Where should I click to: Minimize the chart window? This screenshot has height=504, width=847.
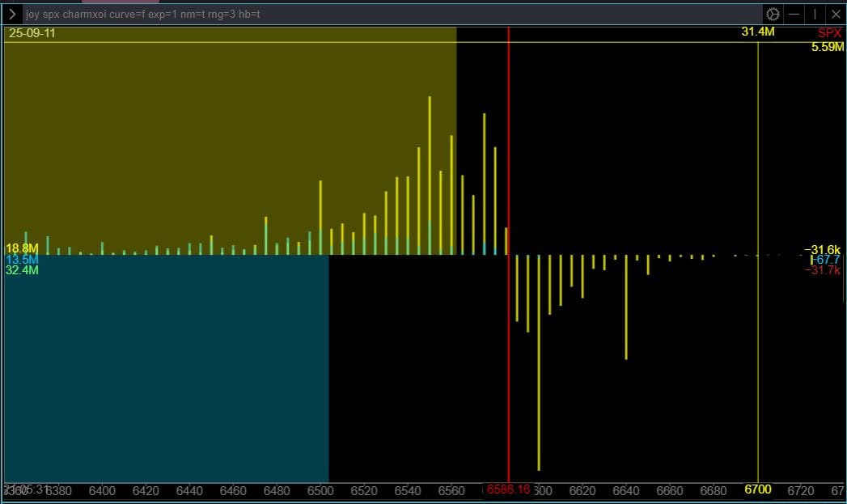pyautogui.click(x=794, y=15)
